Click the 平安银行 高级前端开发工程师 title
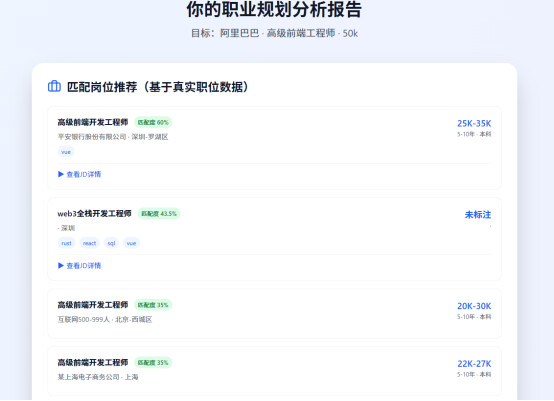Screen dimensions: 554x401 pos(93,122)
